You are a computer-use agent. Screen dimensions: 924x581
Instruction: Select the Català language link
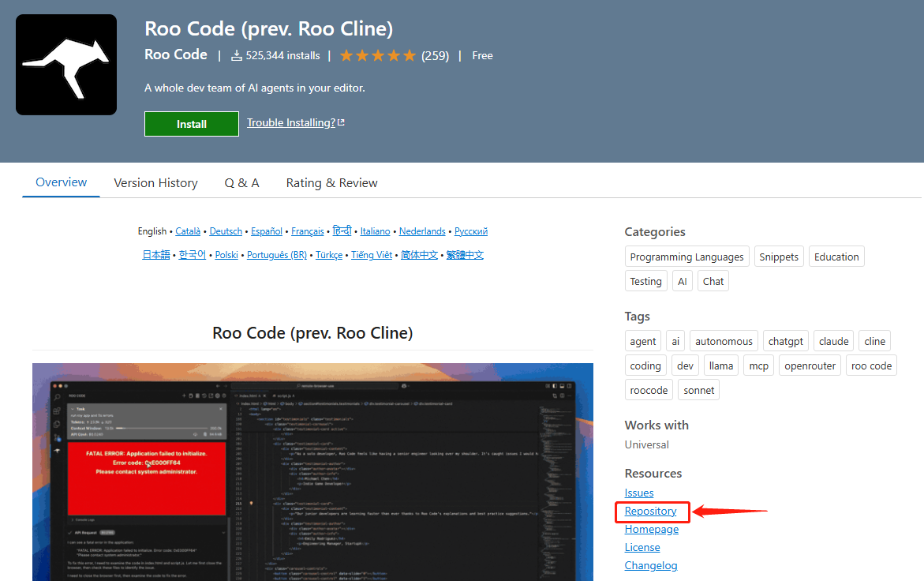coord(188,231)
